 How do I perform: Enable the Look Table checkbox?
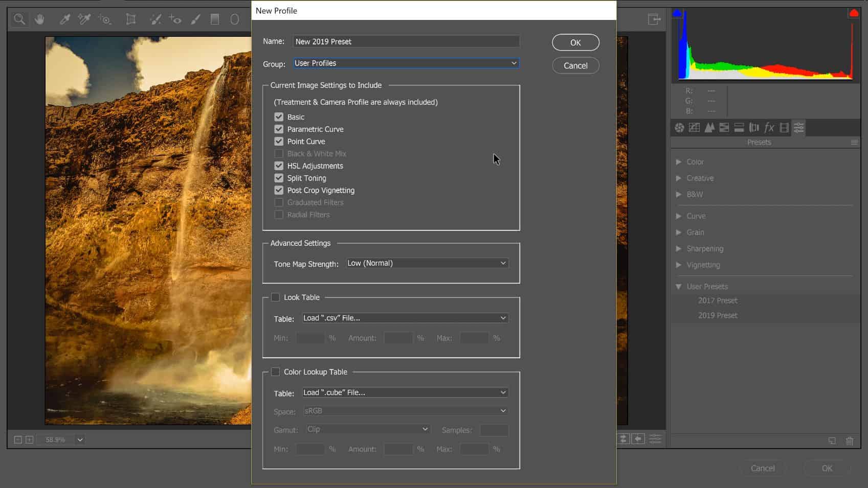276,297
